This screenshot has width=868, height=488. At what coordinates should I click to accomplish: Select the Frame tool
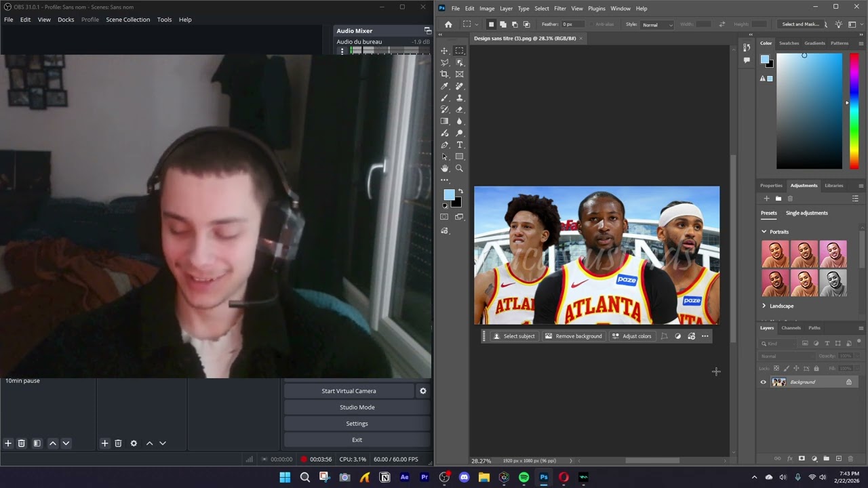pyautogui.click(x=460, y=75)
